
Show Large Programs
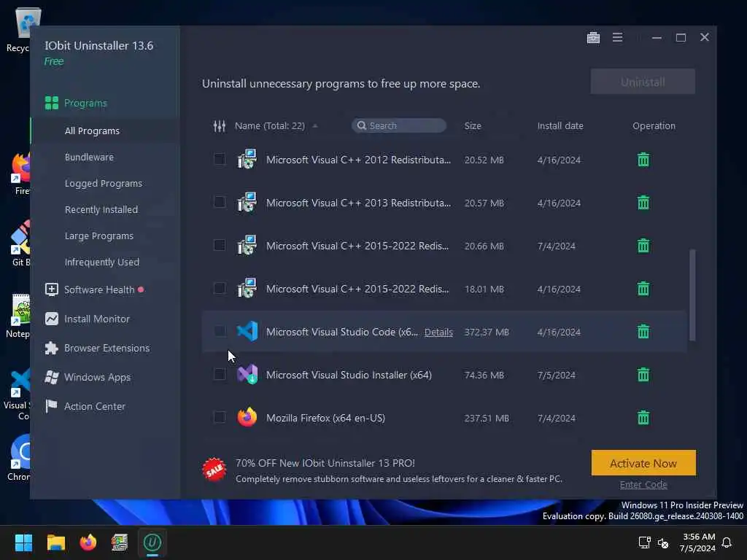coord(99,236)
